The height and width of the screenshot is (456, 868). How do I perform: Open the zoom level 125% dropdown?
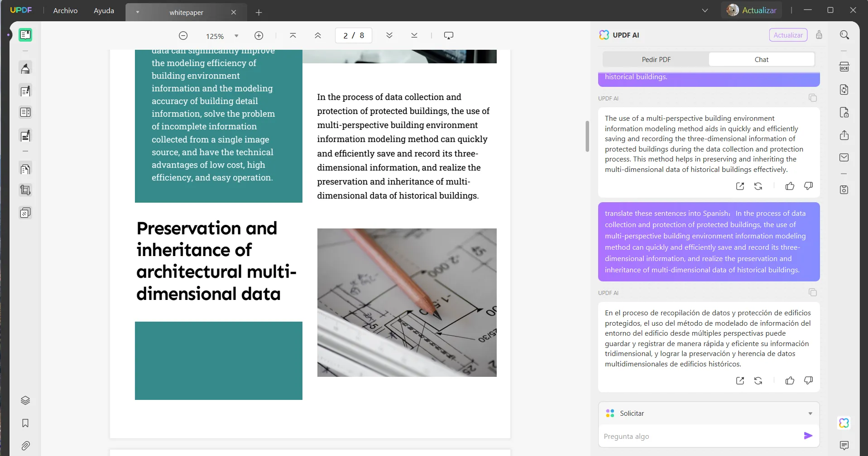click(x=236, y=36)
